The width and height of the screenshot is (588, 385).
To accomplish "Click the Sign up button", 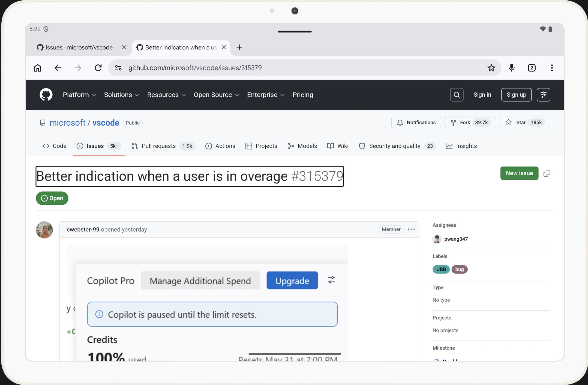I will (517, 95).
